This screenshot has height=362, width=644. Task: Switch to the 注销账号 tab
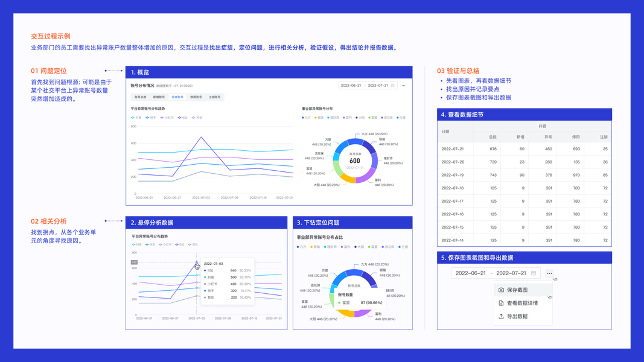point(214,97)
